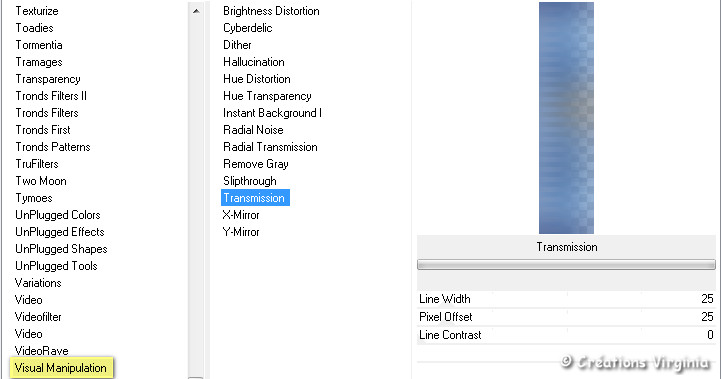Select Two Moon filter category
The image size is (722, 379).
tap(41, 181)
